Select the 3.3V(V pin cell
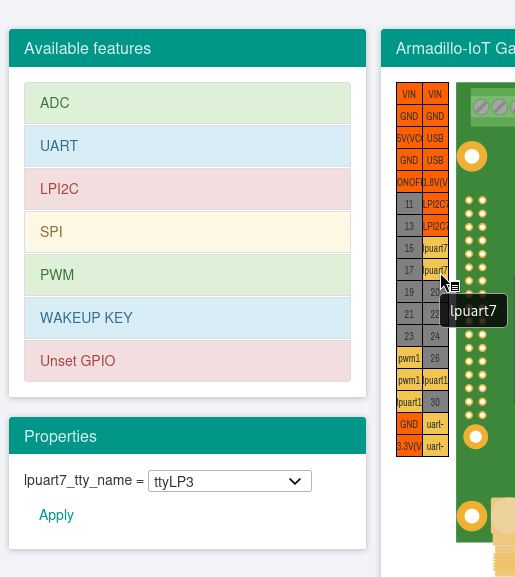515x577 pixels. click(409, 446)
